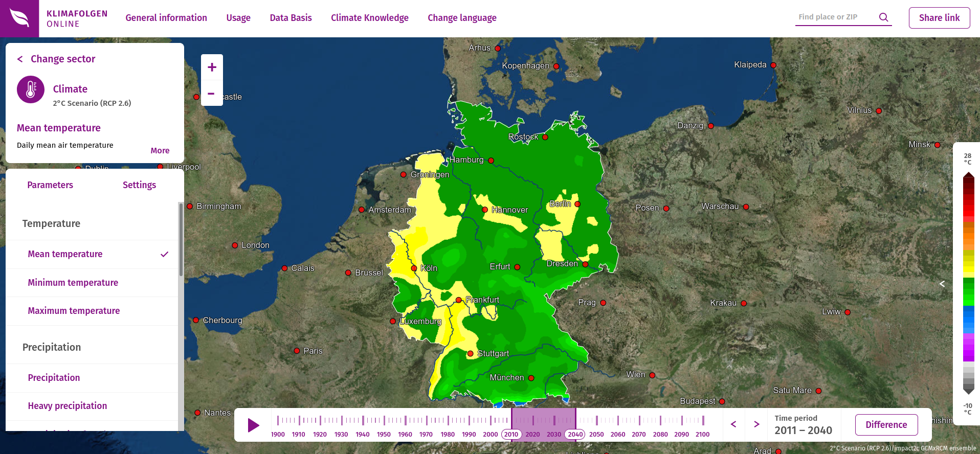Collapse the color legend panel arrow
This screenshot has height=454, width=980.
[x=942, y=284]
